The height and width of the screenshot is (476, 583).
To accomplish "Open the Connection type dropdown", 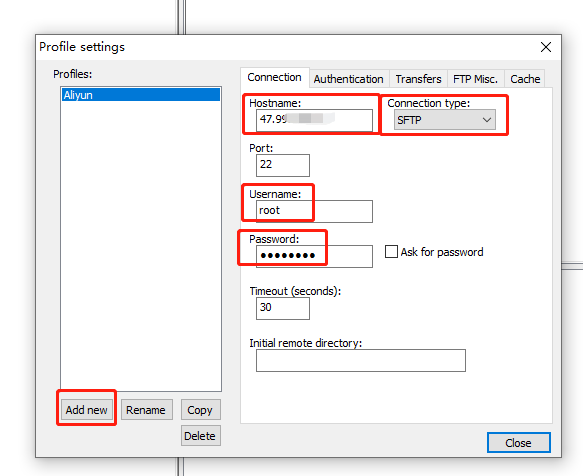I will [x=445, y=120].
